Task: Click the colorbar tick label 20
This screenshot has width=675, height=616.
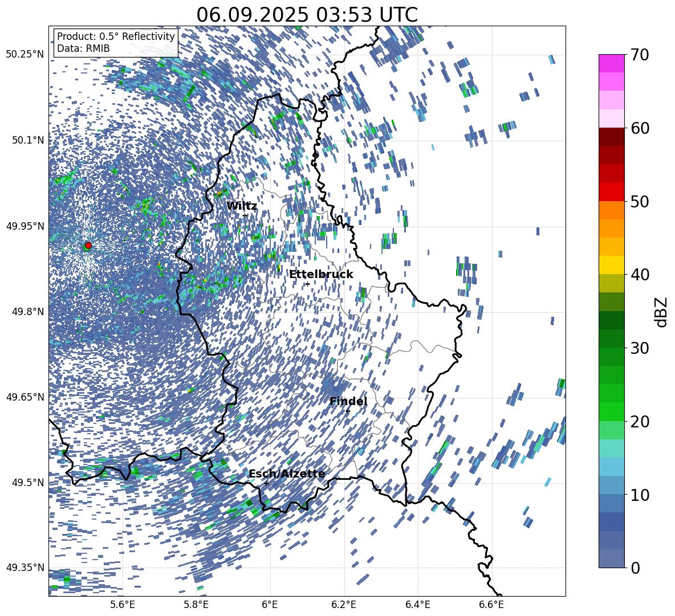Action: click(640, 421)
